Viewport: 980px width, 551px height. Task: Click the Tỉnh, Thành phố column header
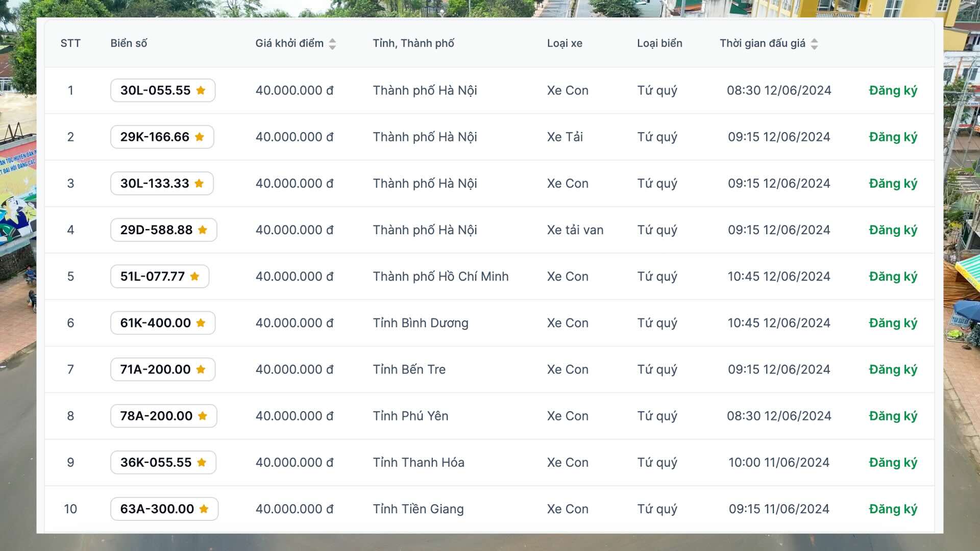tap(413, 43)
